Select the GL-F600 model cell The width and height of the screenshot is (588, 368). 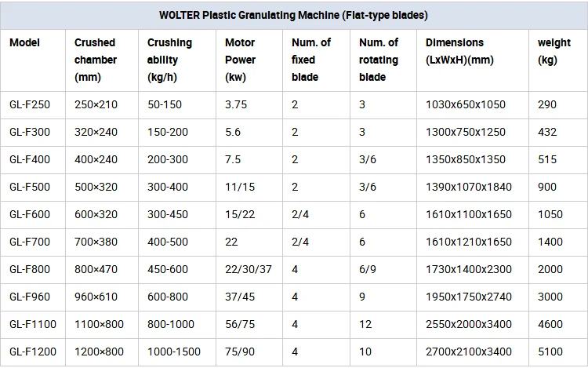tap(30, 215)
